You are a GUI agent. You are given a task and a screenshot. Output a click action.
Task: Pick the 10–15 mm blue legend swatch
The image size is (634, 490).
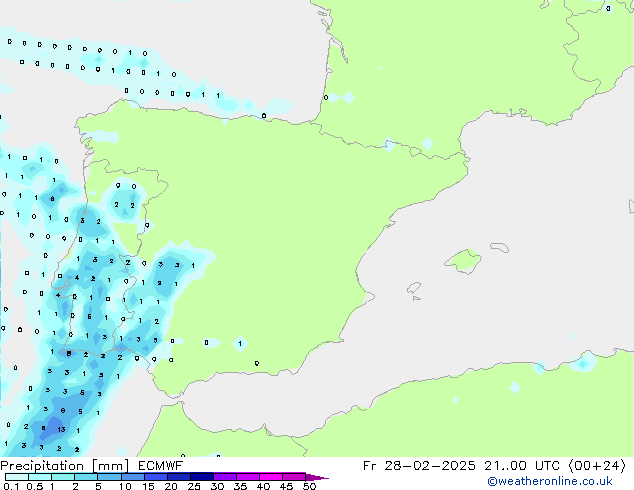coord(132,477)
